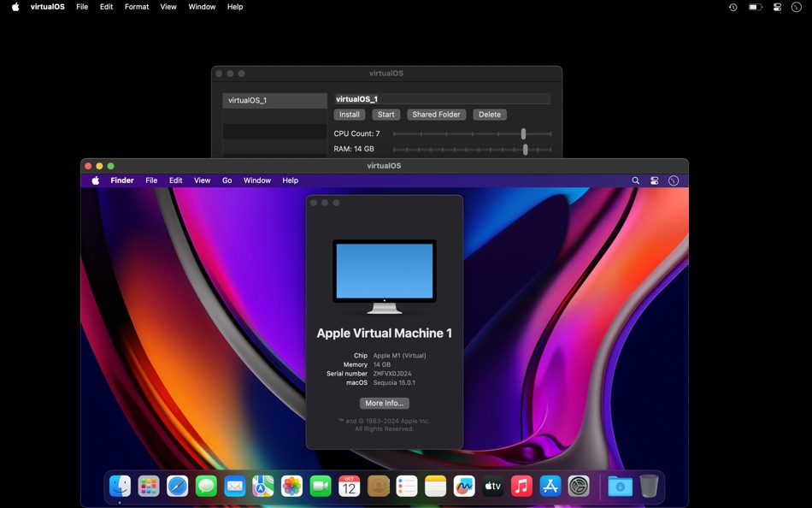Image resolution: width=812 pixels, height=508 pixels.
Task: Click the Delete VM button
Action: pyautogui.click(x=490, y=115)
